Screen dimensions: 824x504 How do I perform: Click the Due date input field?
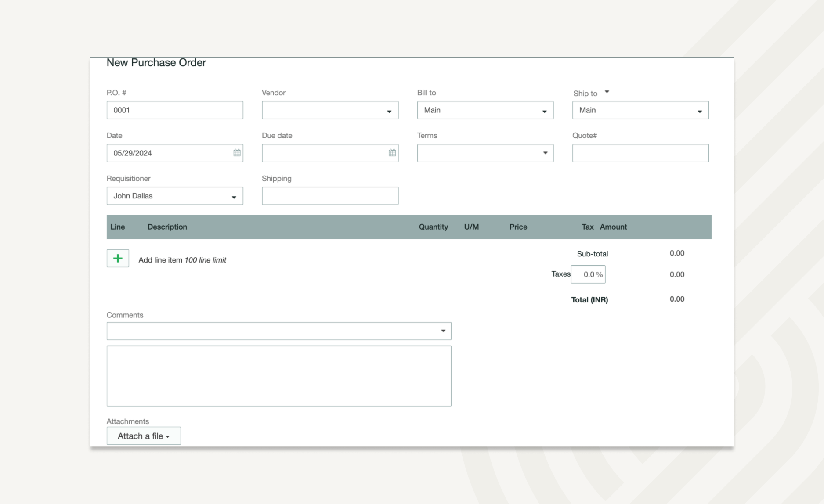coord(330,153)
